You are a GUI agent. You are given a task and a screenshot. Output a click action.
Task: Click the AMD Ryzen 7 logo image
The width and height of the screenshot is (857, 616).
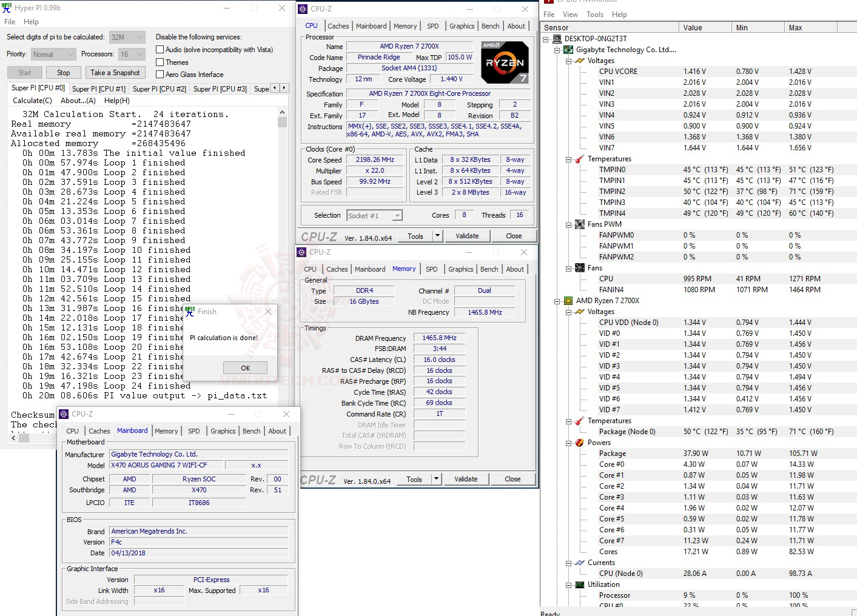point(505,62)
